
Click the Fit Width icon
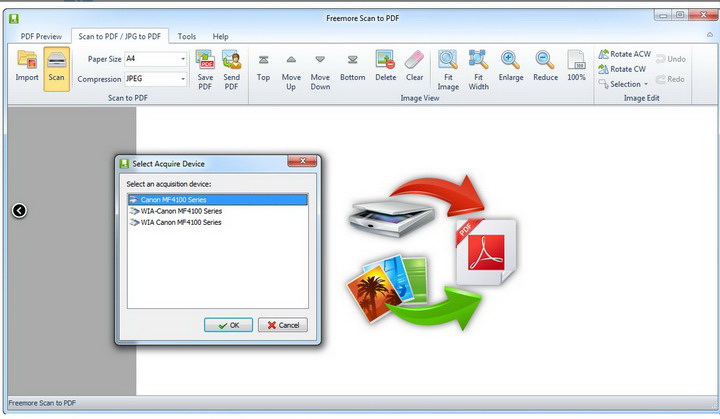pos(478,60)
